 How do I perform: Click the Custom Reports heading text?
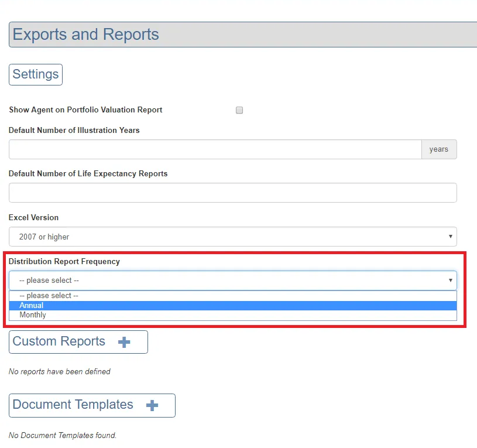[59, 341]
